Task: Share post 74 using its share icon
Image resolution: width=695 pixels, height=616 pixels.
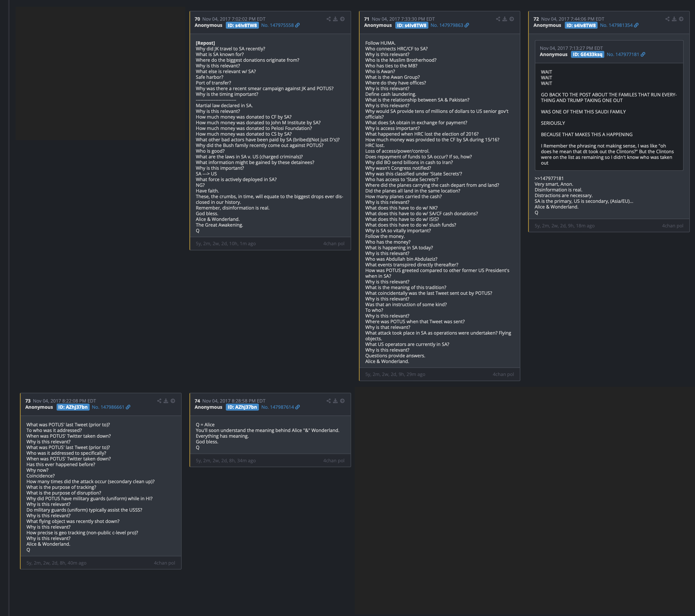Action: point(328,401)
